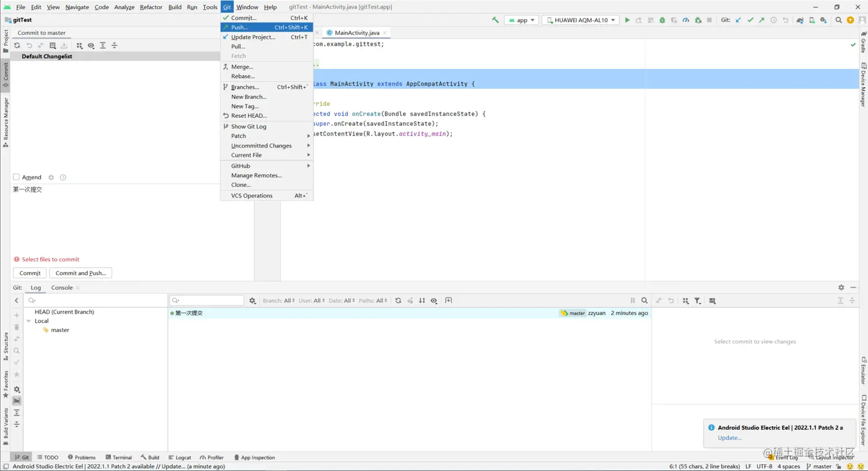Open new Git log tab icon
The height and width of the screenshot is (471, 868).
tap(448, 300)
